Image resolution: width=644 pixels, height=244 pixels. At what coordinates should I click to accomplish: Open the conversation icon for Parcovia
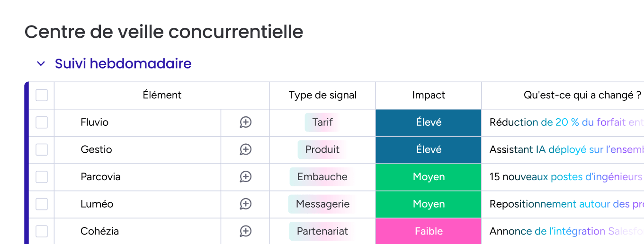coord(245,177)
